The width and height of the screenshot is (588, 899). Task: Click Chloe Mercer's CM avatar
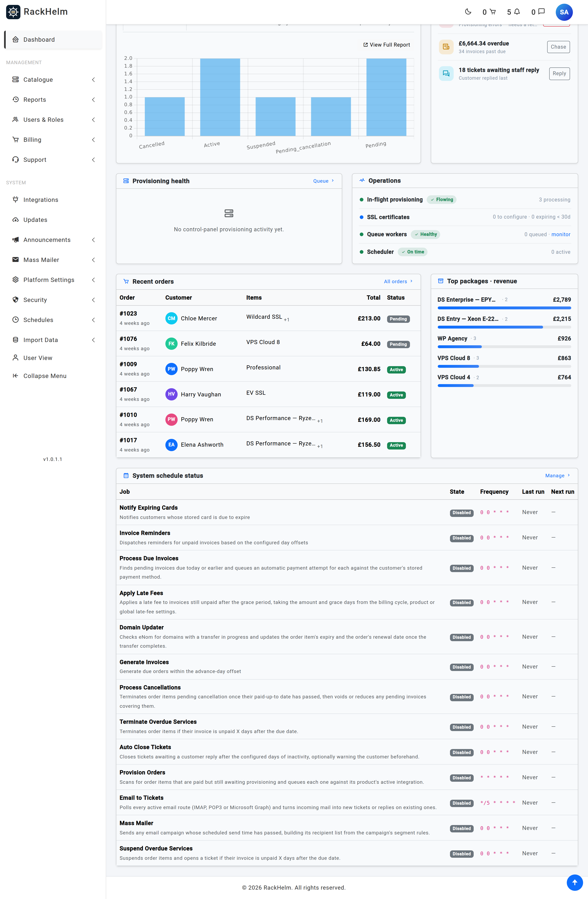(171, 318)
